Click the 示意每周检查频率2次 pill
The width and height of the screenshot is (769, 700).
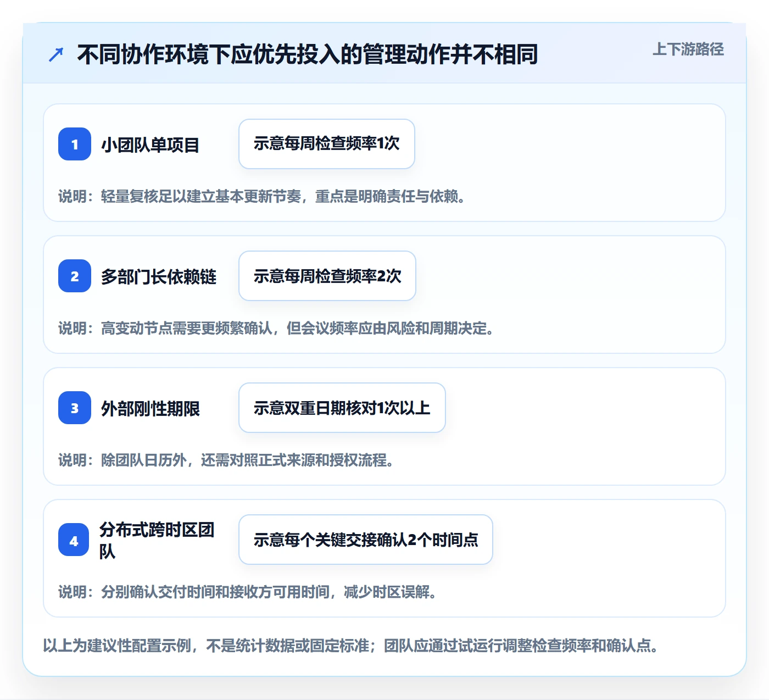point(327,276)
